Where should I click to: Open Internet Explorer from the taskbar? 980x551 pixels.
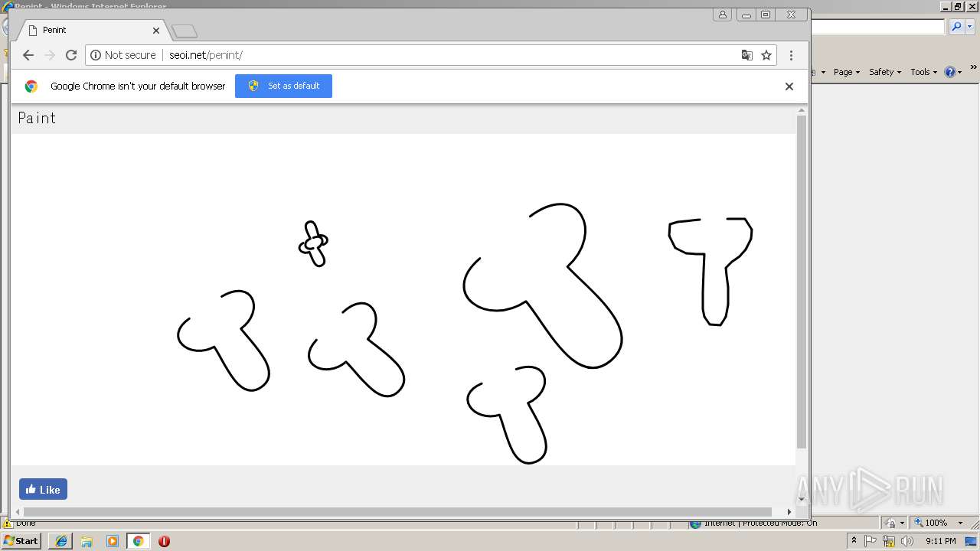pos(60,541)
